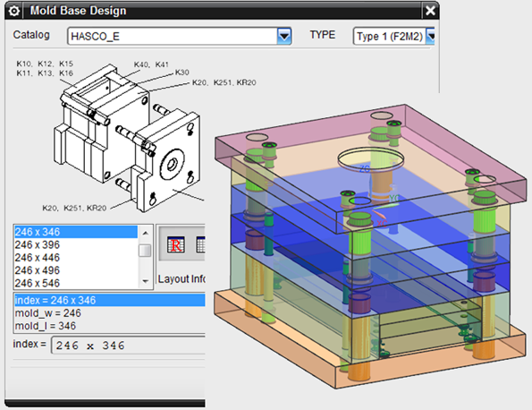532x410 pixels.
Task: Click the HASCO_E catalog combo box field
Action: (179, 36)
